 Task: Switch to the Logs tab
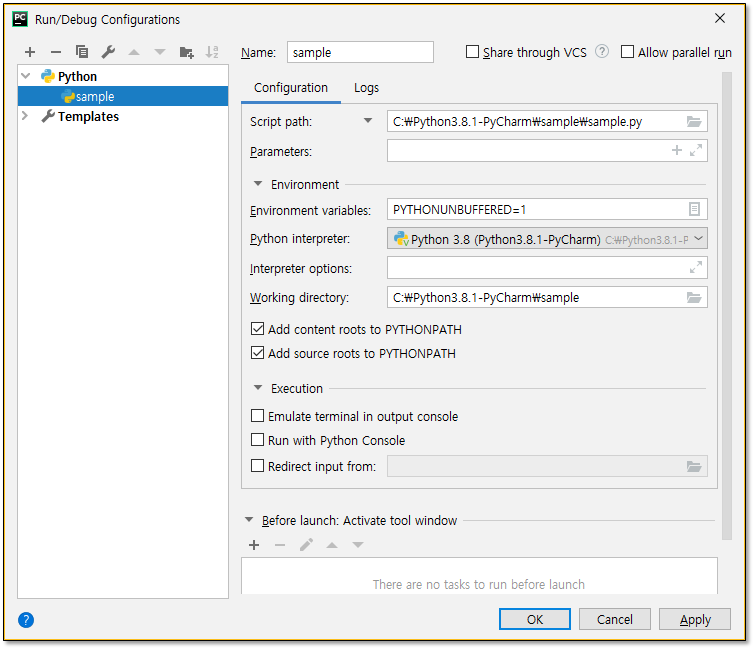pos(366,88)
